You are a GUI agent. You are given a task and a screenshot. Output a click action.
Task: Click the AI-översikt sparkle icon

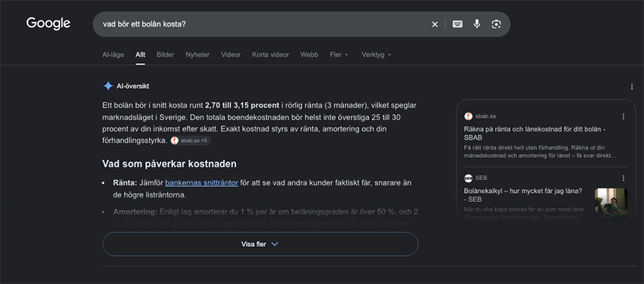coord(108,86)
